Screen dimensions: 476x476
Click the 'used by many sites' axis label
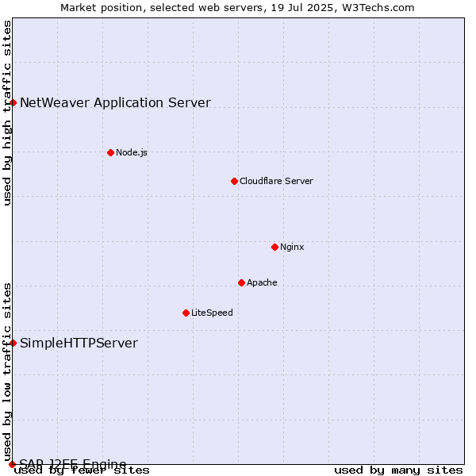pyautogui.click(x=398, y=470)
